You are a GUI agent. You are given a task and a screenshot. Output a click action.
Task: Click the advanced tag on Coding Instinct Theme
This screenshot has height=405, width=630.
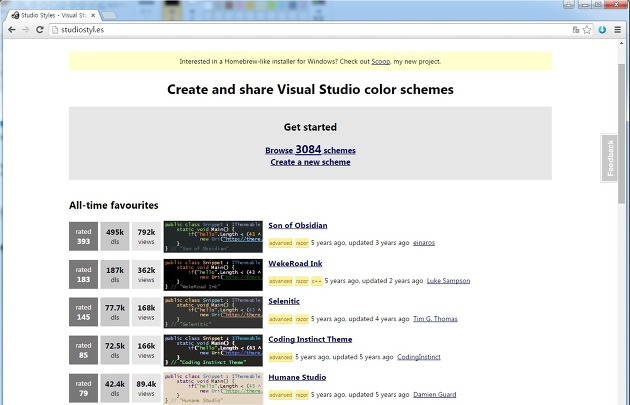point(280,357)
